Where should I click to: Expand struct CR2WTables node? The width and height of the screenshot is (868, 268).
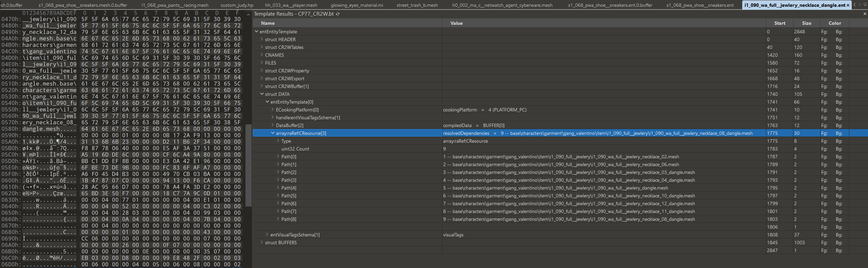[x=262, y=47]
